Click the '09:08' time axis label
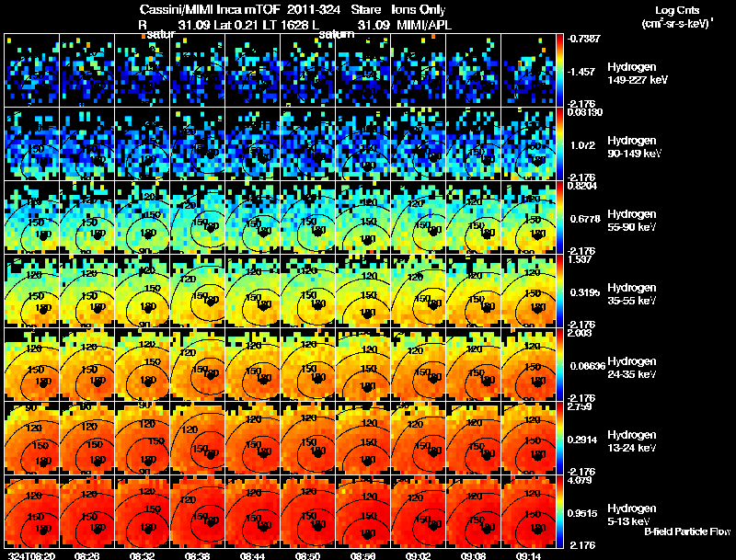The height and width of the screenshot is (560, 736). click(473, 555)
